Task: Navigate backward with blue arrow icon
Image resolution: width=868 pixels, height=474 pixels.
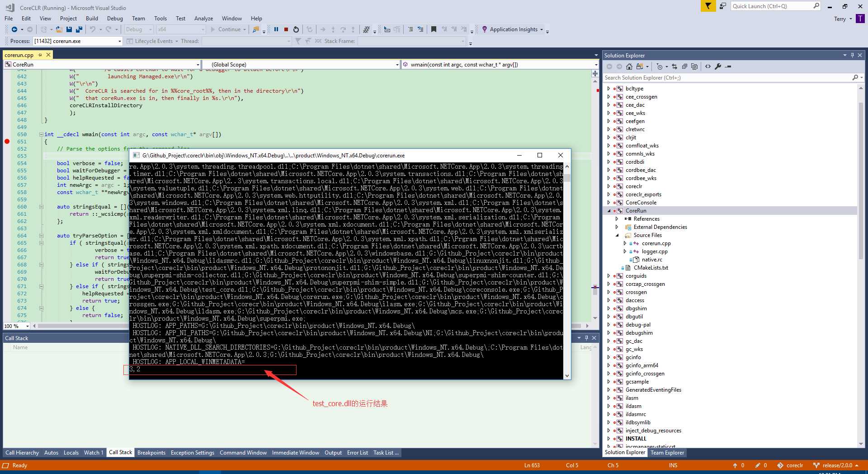Action: point(14,29)
